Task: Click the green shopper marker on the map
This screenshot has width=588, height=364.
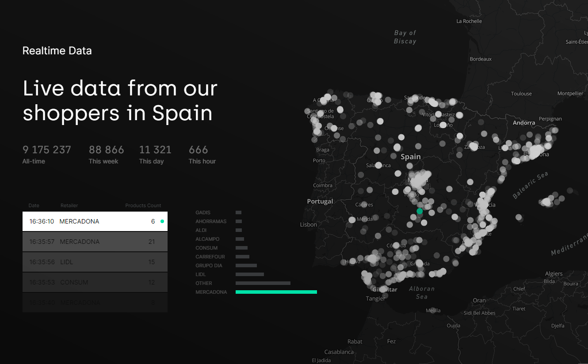Action: coord(420,211)
